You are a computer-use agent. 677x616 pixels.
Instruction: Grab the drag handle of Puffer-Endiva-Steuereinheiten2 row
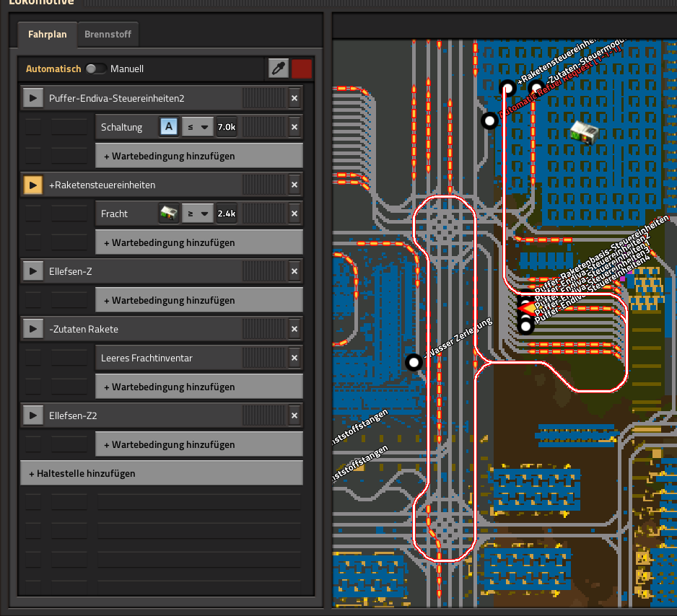[263, 98]
